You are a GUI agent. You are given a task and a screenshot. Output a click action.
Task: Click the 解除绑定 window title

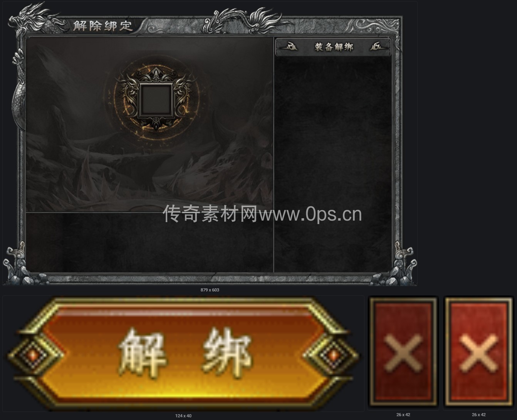click(102, 25)
